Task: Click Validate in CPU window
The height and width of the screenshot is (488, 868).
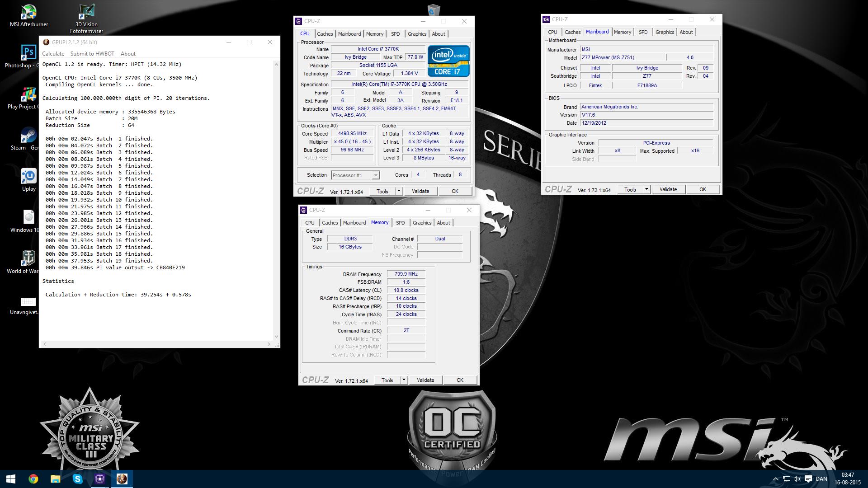Action: [420, 191]
